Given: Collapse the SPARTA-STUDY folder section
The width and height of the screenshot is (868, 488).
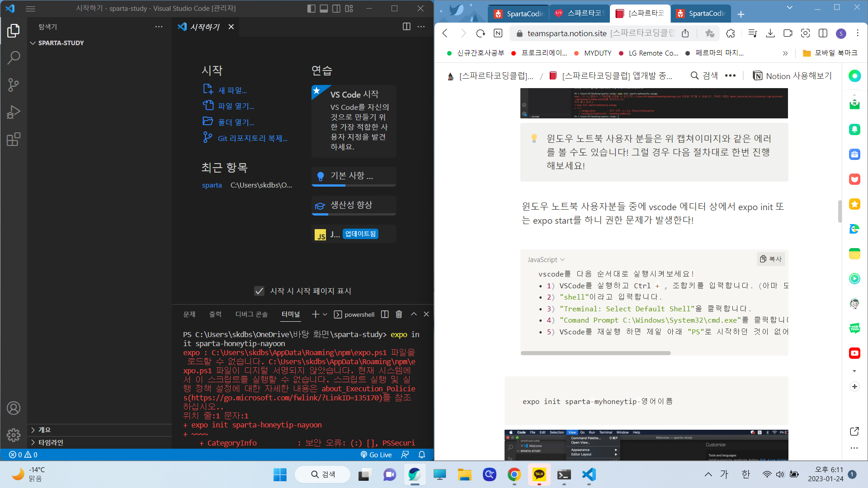Looking at the screenshot, I should pos(99,43).
